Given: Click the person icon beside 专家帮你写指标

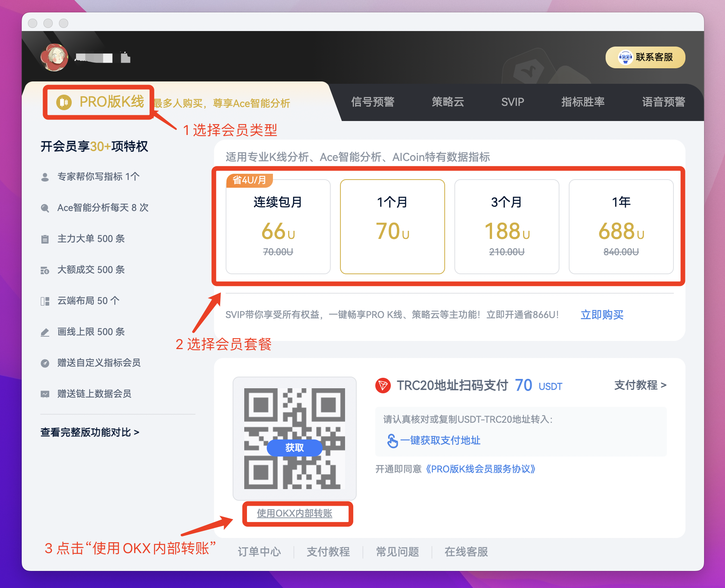Looking at the screenshot, I should coord(45,177).
